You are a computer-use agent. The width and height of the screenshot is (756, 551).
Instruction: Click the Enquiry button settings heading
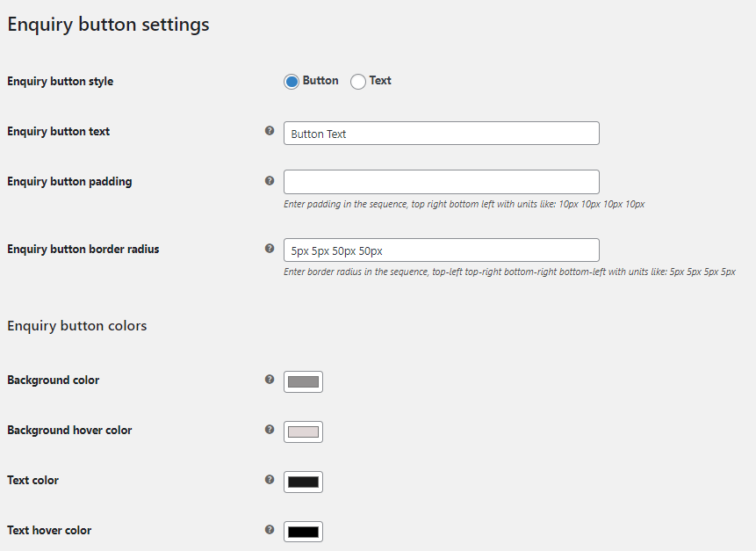click(108, 24)
